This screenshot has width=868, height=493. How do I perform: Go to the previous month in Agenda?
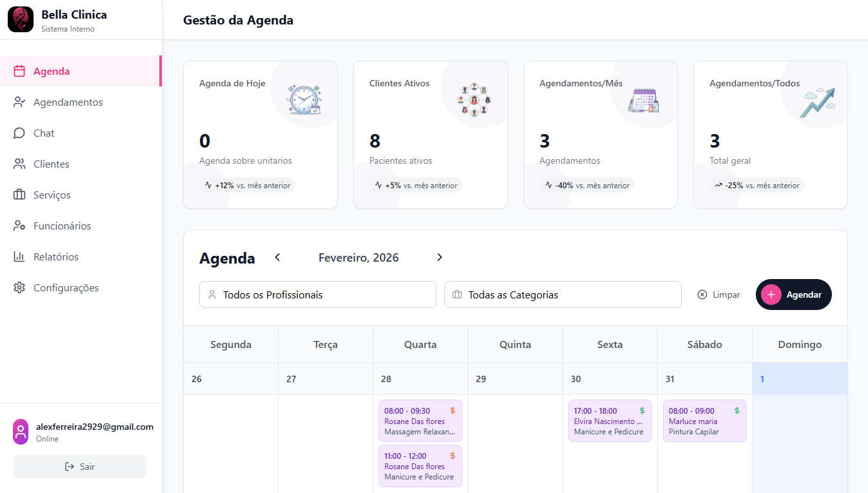[x=277, y=257]
